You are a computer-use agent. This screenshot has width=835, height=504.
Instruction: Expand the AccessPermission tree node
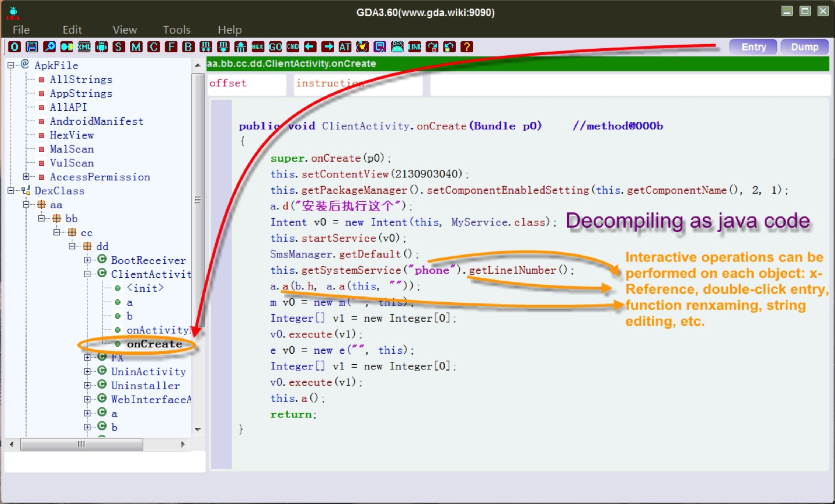26,176
